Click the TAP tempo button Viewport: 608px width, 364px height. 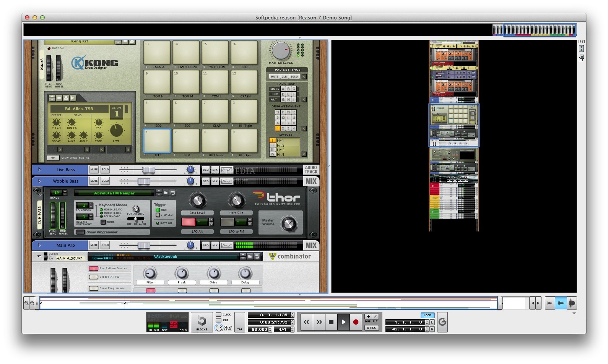coord(240,322)
